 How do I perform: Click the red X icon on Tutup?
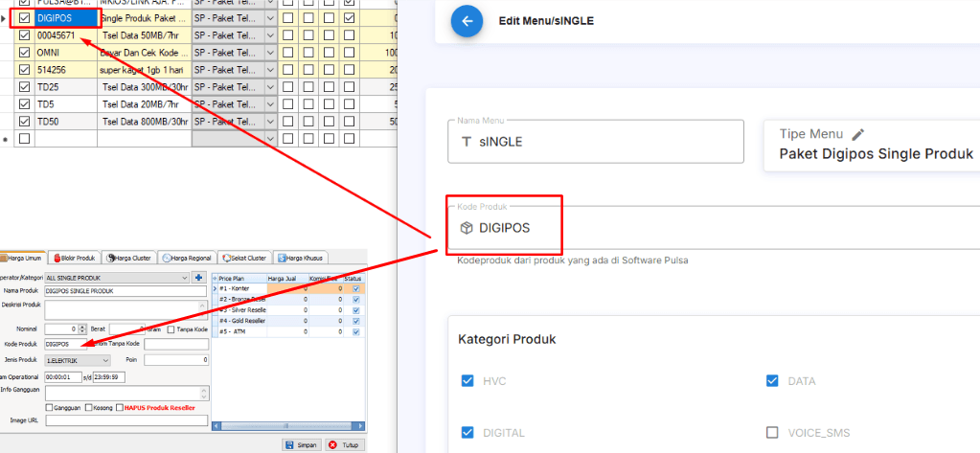click(332, 445)
